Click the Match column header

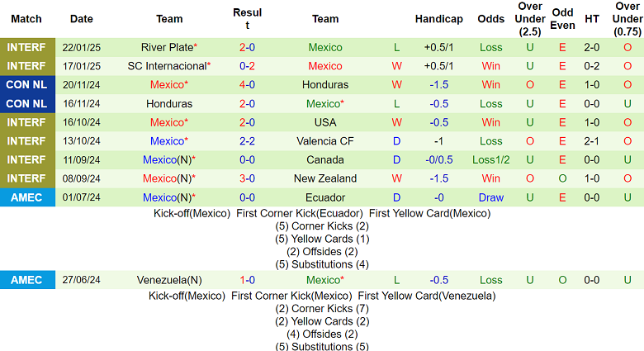[26, 19]
